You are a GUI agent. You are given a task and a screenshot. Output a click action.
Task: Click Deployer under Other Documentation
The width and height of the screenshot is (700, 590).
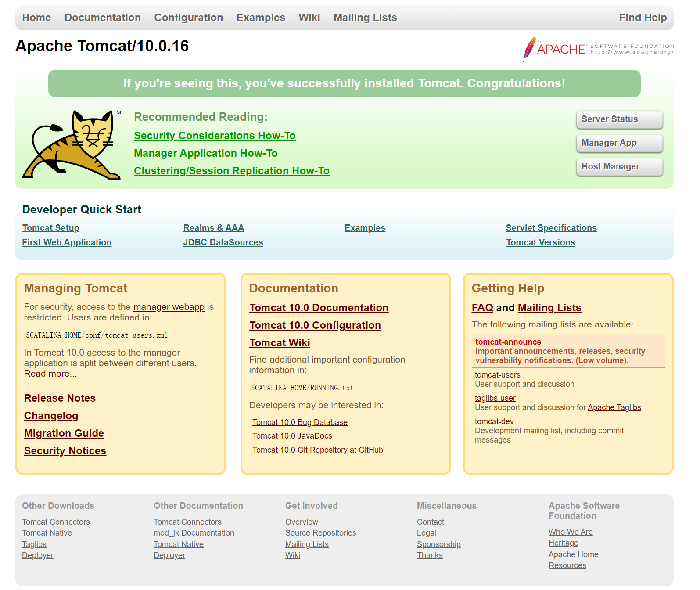pos(169,555)
